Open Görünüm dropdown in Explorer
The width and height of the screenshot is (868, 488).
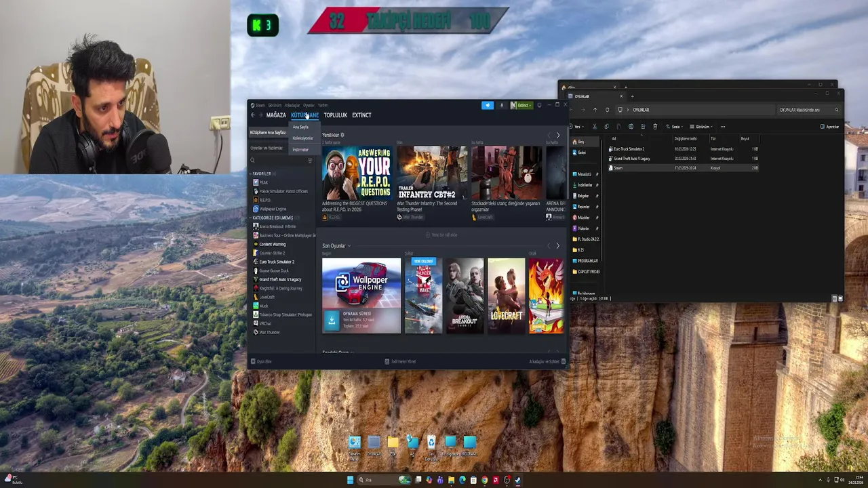point(702,127)
